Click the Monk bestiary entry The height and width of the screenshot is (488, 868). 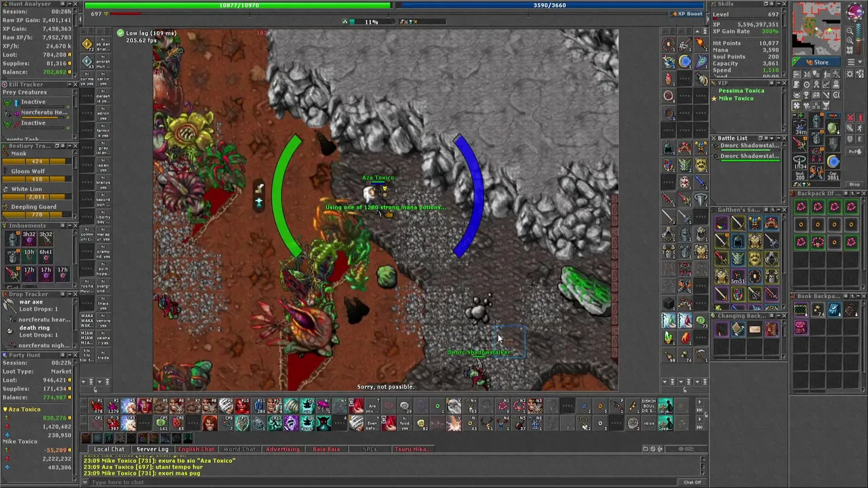coord(37,157)
